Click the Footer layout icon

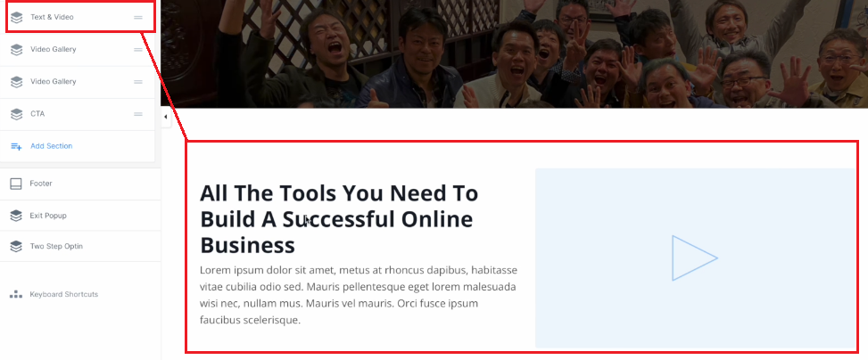pos(16,184)
